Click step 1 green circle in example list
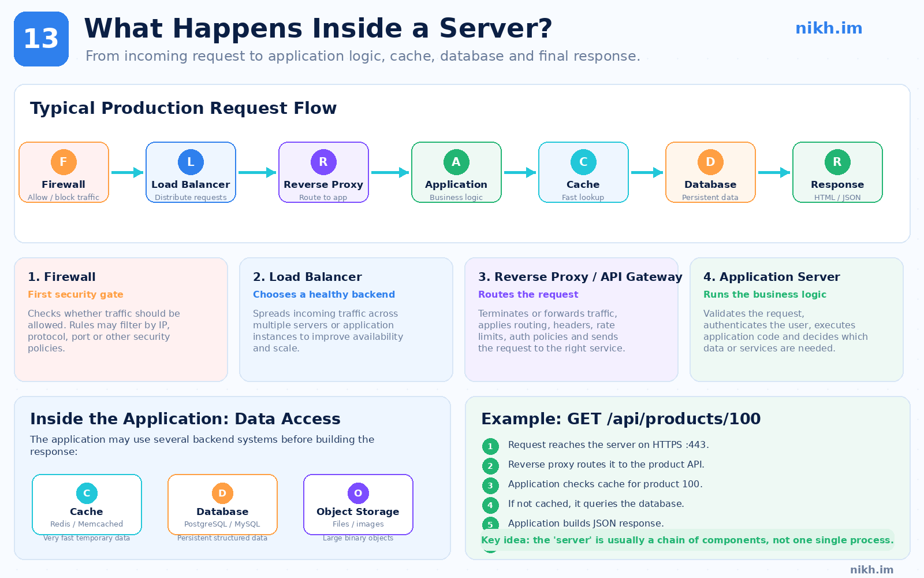Image resolution: width=924 pixels, height=578 pixels. (490, 446)
